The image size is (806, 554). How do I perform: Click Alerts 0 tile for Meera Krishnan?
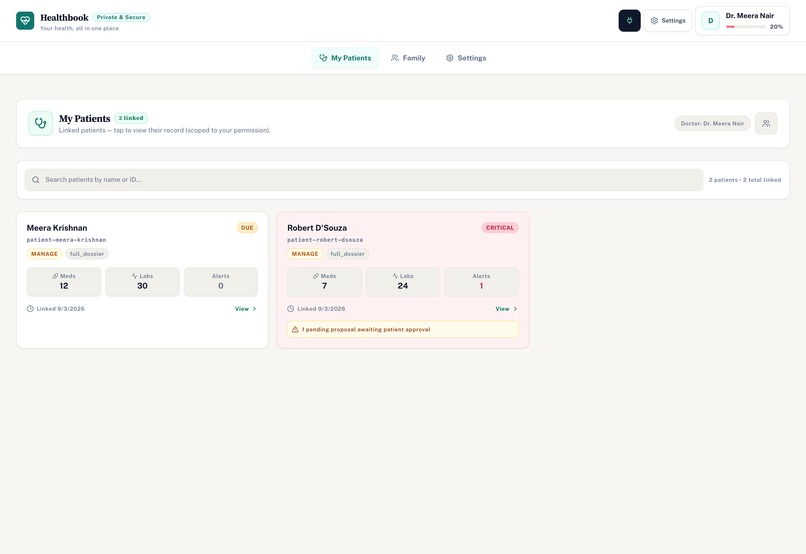(221, 282)
